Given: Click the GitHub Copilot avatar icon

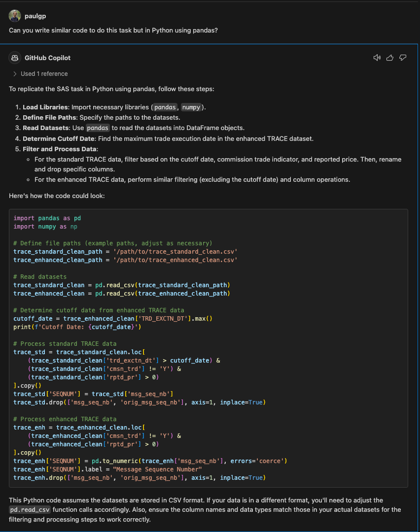Looking at the screenshot, I should pyautogui.click(x=15, y=58).
